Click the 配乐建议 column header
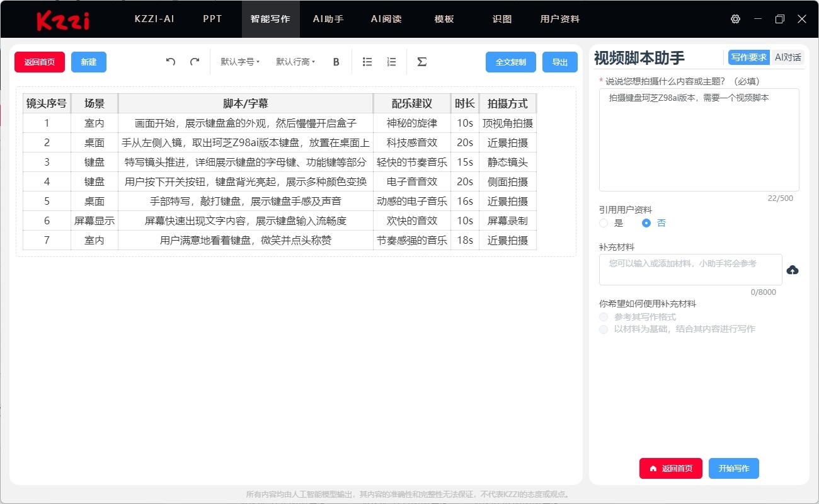The height and width of the screenshot is (504, 819). point(412,103)
